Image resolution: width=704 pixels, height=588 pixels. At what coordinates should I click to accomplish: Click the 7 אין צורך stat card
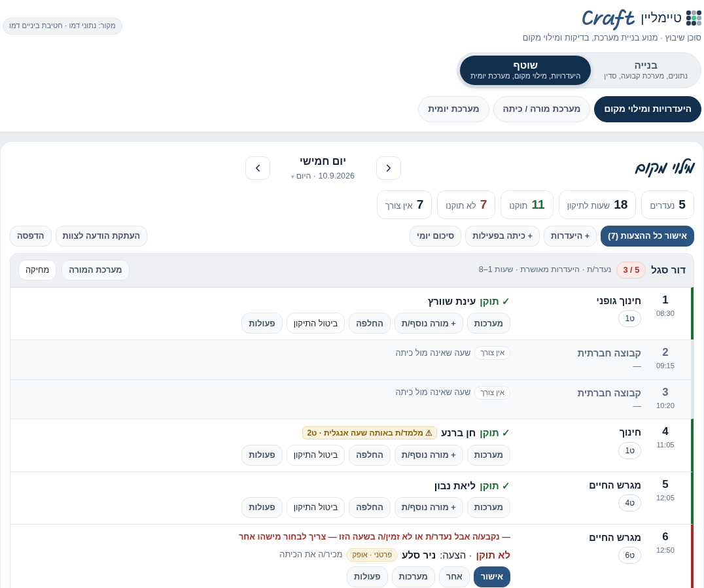(x=404, y=205)
